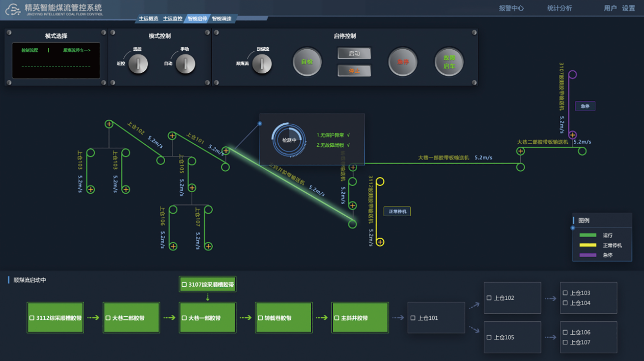Click the 上仓102 conveyor start node

tap(109, 124)
